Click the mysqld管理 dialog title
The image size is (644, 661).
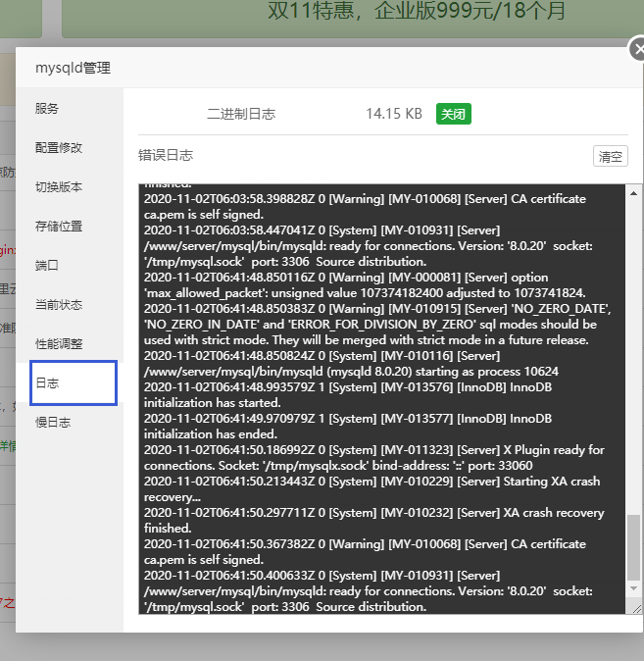(73, 68)
